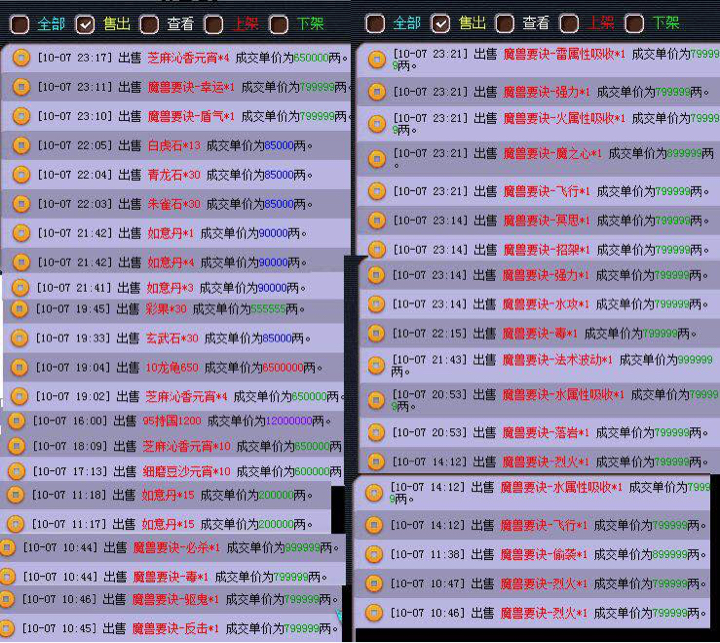Click coin icon beside 魔兽要诀-雷属性吸收*1
This screenshot has width=720, height=643.
tap(376, 60)
